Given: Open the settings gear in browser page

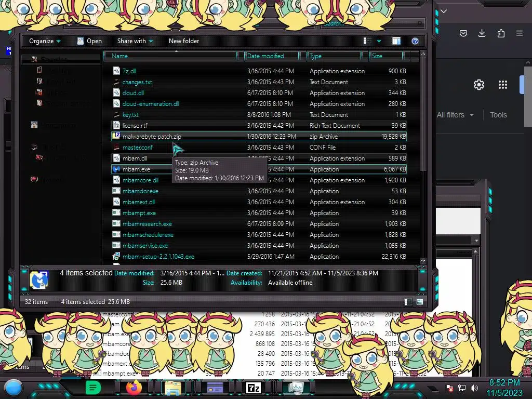Looking at the screenshot, I should 478,85.
